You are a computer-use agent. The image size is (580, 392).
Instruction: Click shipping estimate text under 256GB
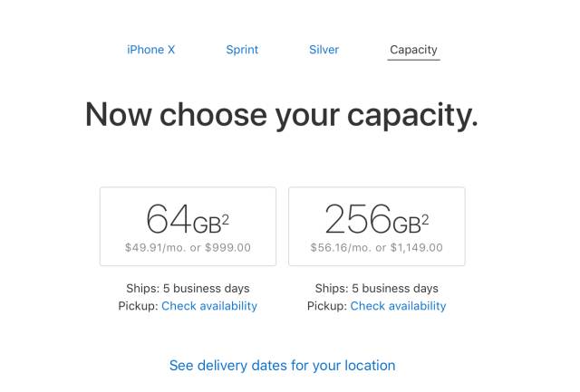pyautogui.click(x=376, y=289)
